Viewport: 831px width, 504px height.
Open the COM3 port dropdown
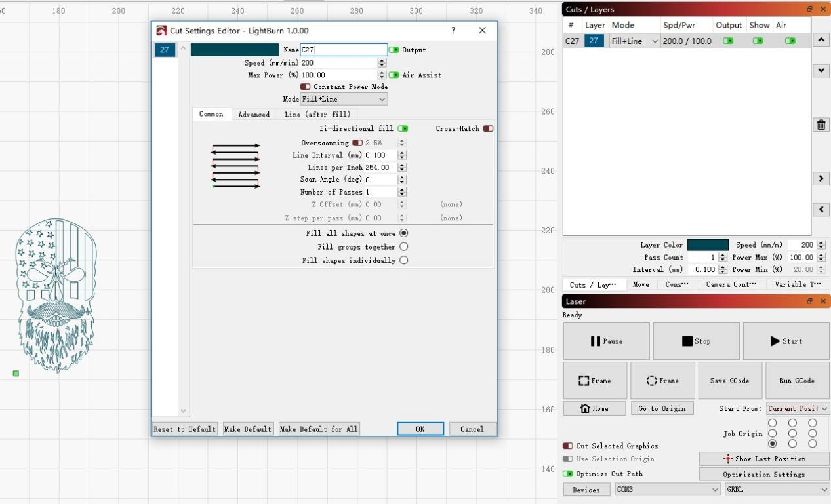(667, 490)
